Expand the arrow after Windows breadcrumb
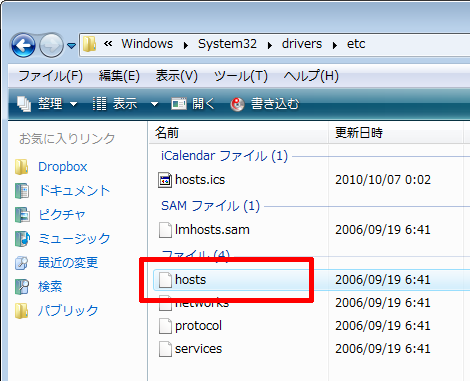Image resolution: width=470 pixels, height=381 pixels. 186,45
